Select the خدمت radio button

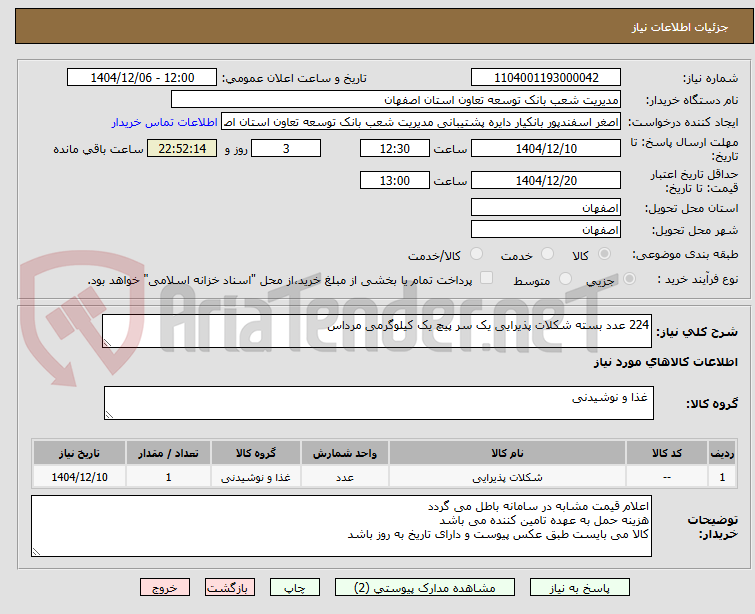click(x=547, y=254)
